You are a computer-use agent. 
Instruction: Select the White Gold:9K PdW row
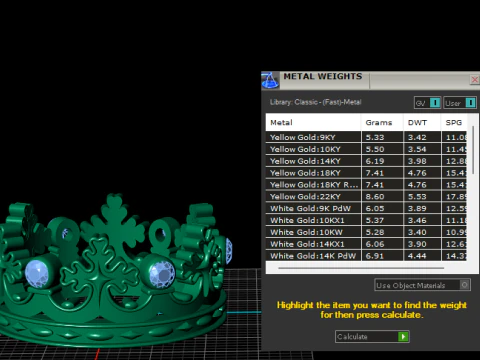pos(366,208)
